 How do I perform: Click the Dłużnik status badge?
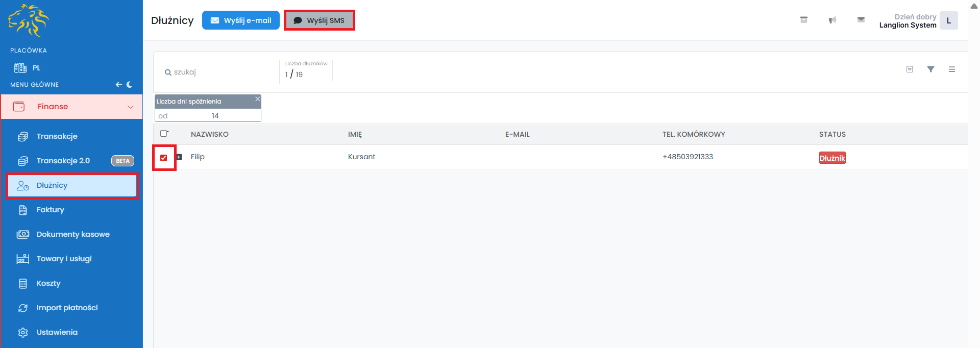tap(832, 158)
